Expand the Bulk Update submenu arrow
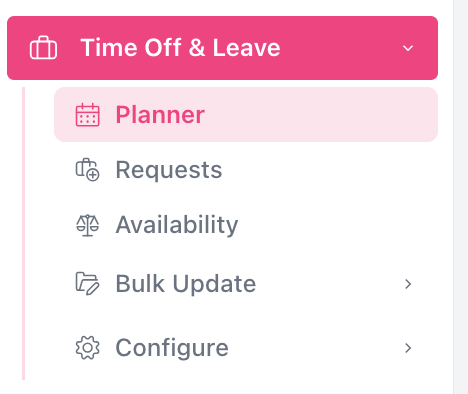Screen dimensions: 468x394 [408, 284]
